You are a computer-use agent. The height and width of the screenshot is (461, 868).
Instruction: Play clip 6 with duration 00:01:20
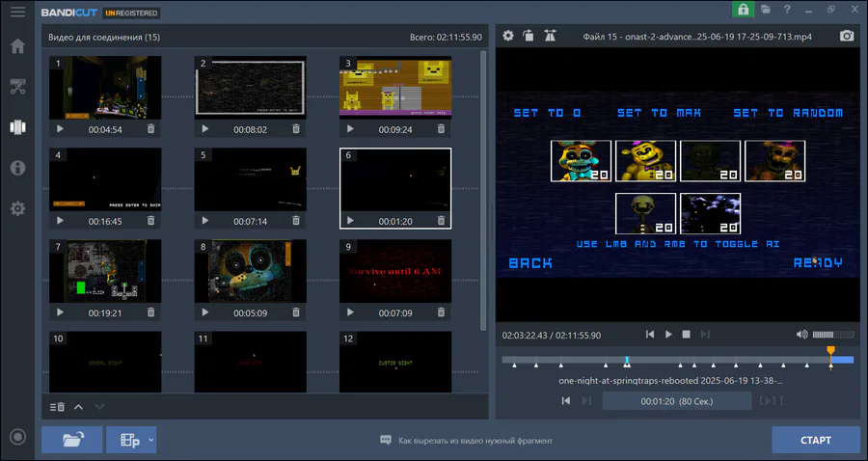(350, 221)
